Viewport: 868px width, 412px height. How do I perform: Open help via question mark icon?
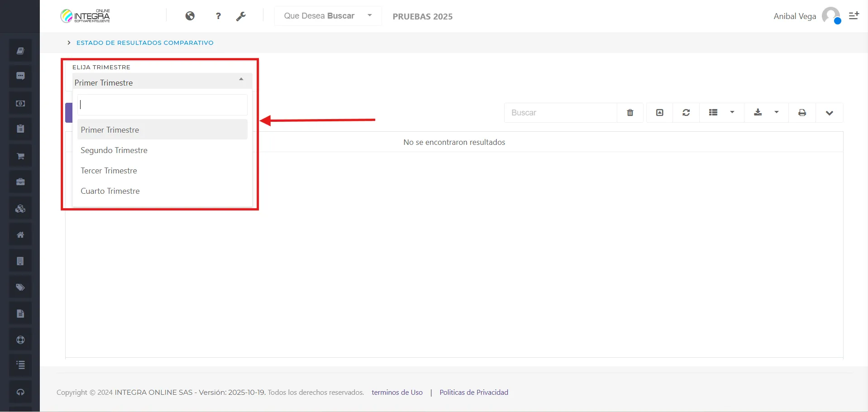coord(218,16)
